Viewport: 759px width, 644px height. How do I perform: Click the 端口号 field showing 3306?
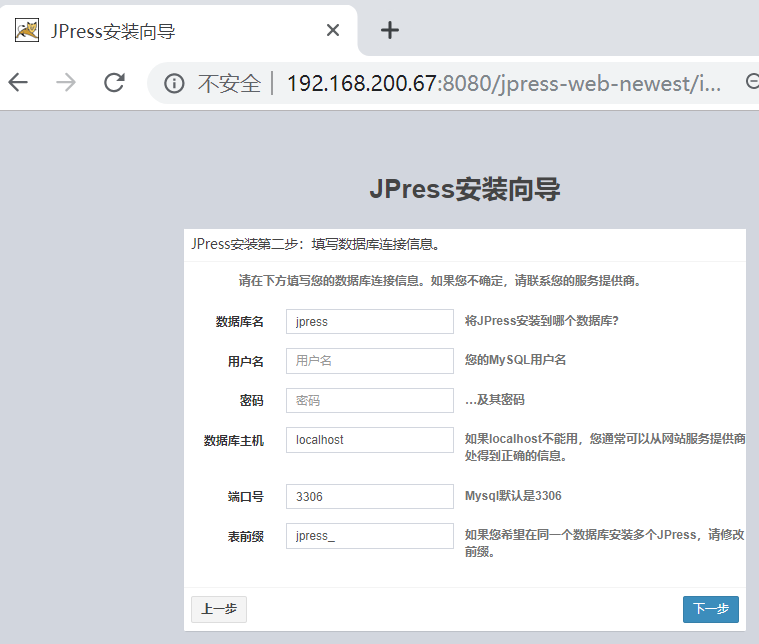[370, 496]
